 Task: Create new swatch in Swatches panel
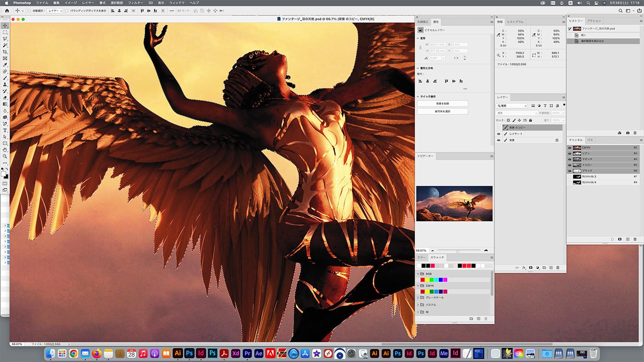point(478,319)
